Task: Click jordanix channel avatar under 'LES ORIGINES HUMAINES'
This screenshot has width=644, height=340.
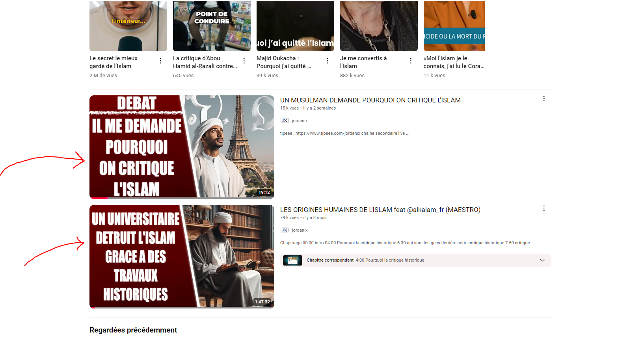Action: [285, 230]
